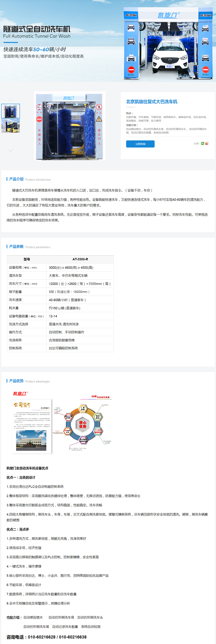Click the 系统自动检测 feature at page bottom
216x644 pixels.
point(91,627)
